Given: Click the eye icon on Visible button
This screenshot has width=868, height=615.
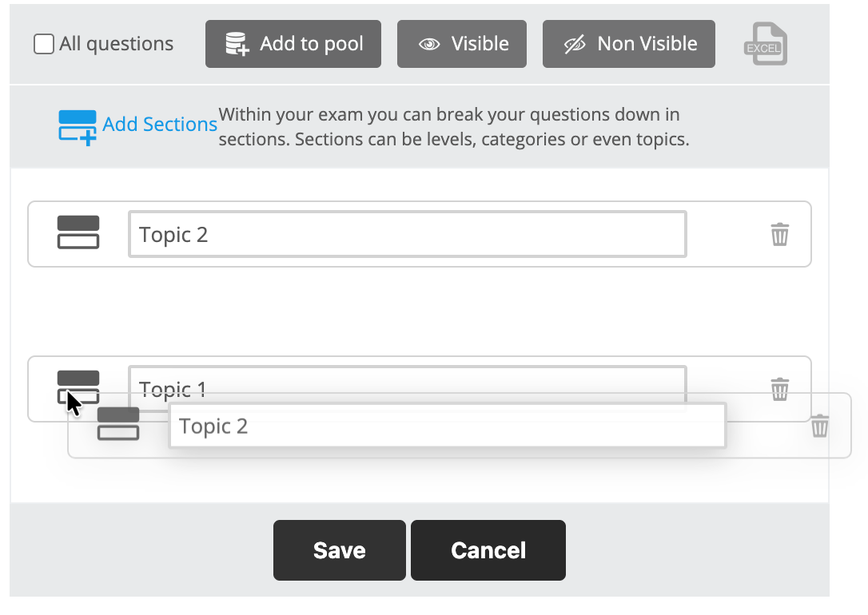Looking at the screenshot, I should [x=428, y=44].
